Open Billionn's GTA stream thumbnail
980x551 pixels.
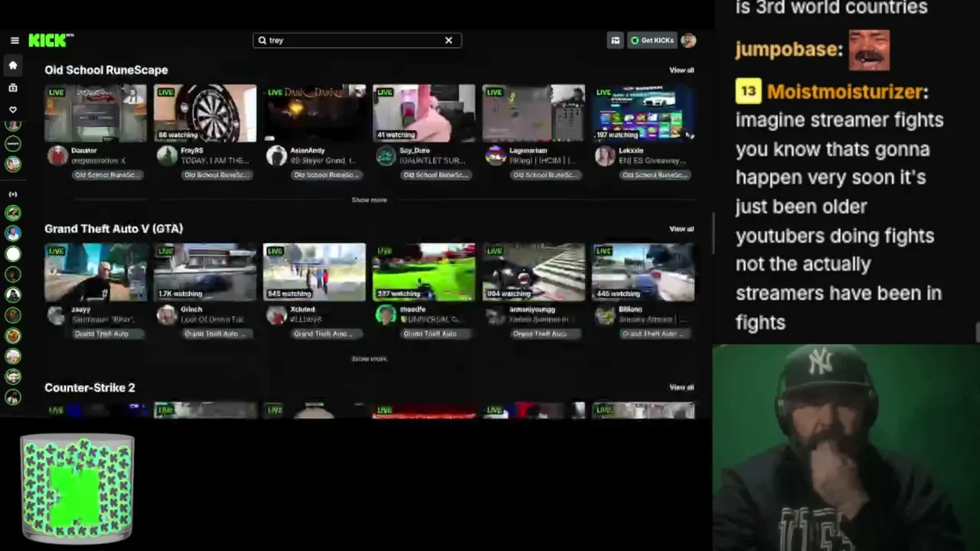tap(643, 272)
